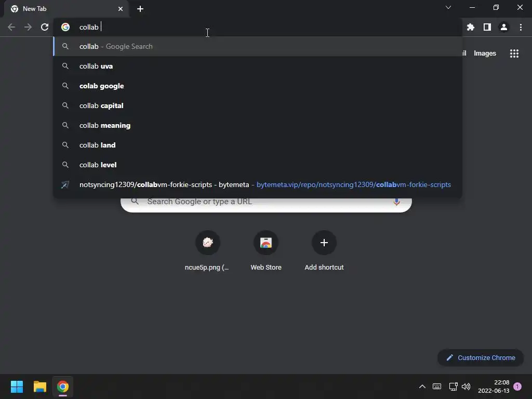Image resolution: width=532 pixels, height=399 pixels.
Task: Open the tab search chevron
Action: coord(448,7)
